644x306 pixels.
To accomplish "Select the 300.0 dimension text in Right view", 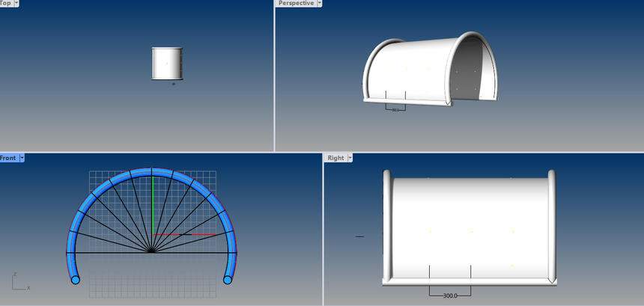I will [x=449, y=296].
